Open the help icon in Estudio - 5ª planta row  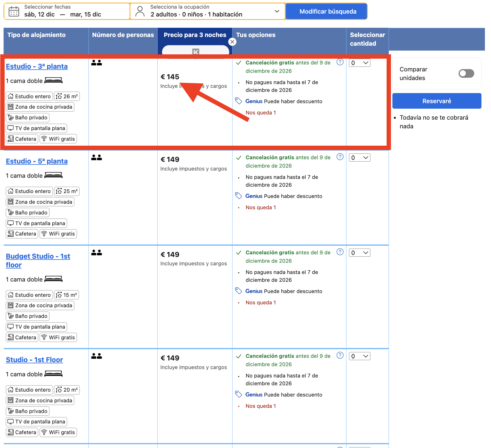(340, 157)
